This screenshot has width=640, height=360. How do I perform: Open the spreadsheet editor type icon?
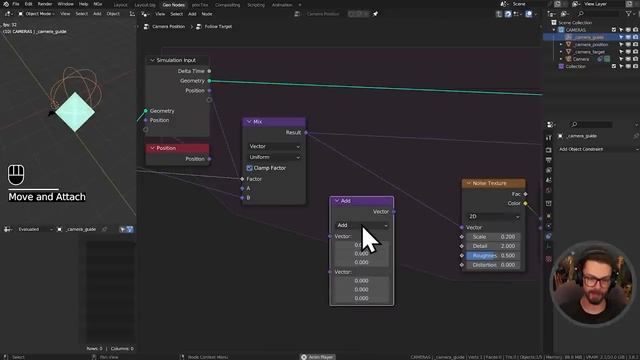[x=7, y=229]
